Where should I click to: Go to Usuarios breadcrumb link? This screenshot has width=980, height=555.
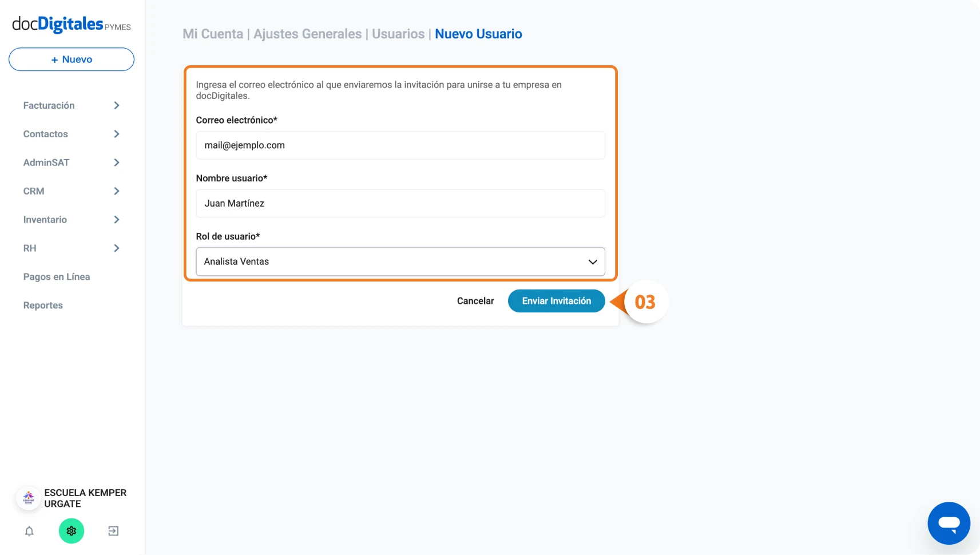click(x=398, y=34)
